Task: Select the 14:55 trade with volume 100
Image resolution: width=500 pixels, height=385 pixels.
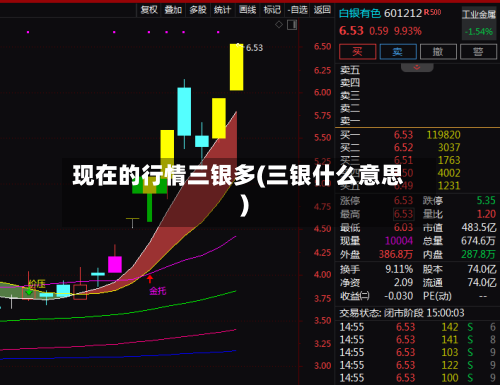Action: click(x=417, y=378)
